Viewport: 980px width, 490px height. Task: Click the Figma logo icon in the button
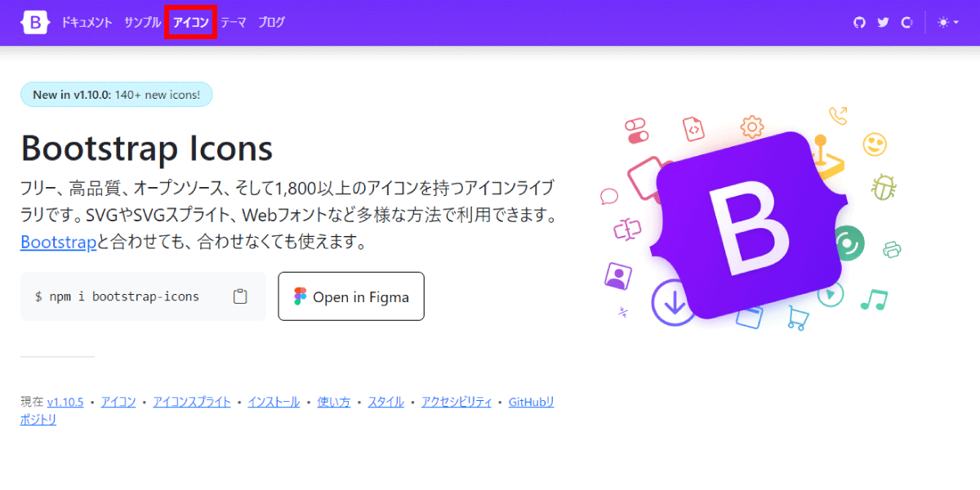click(x=300, y=296)
